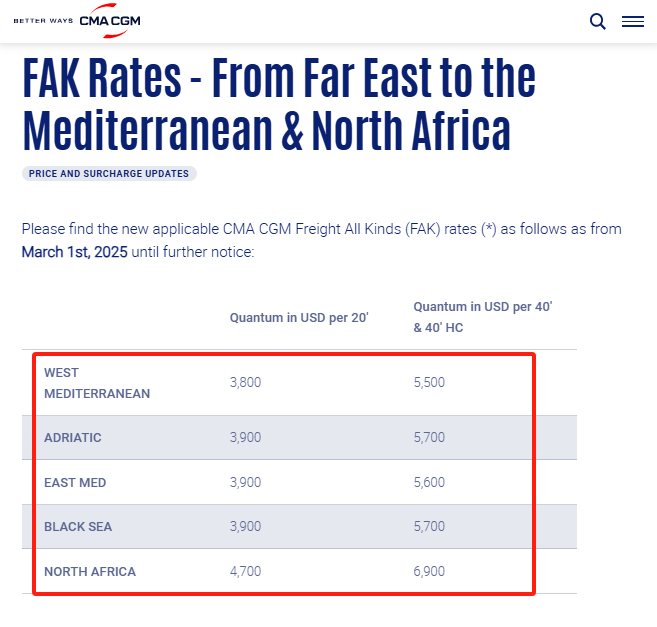Click the 6,900 North Africa 40' rate
Screen dimensions: 657x627
point(429,572)
